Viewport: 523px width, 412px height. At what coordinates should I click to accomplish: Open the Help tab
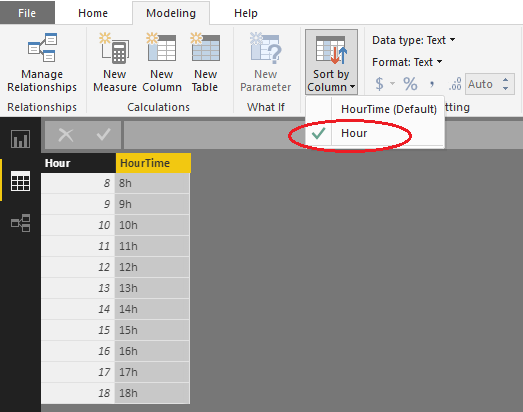(x=246, y=13)
